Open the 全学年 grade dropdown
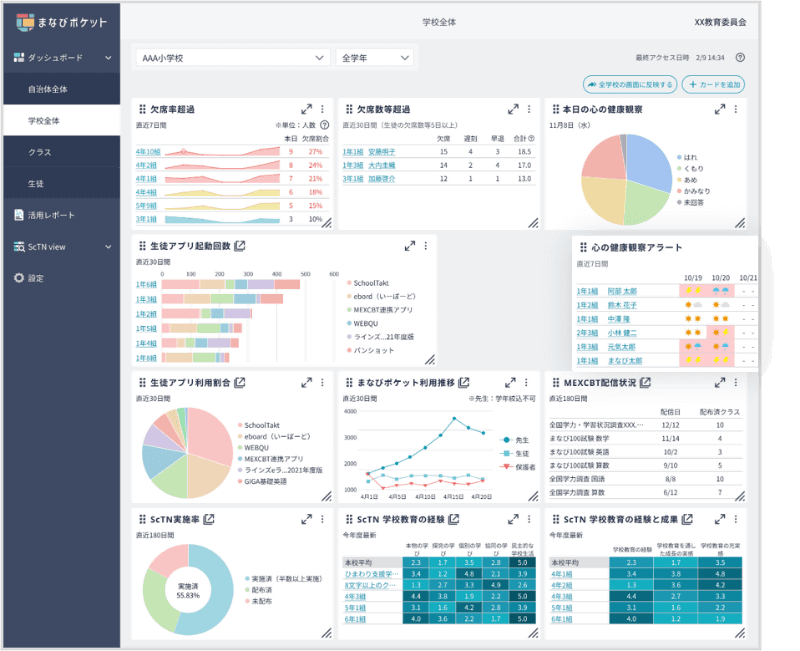Viewport: 800px width, 651px height. [374, 58]
